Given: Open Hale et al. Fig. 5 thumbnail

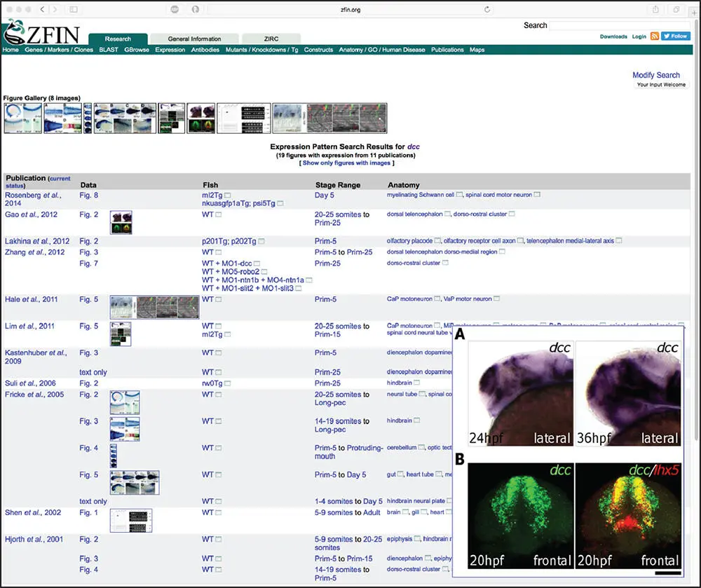Looking at the screenshot, I should pyautogui.click(x=155, y=308).
